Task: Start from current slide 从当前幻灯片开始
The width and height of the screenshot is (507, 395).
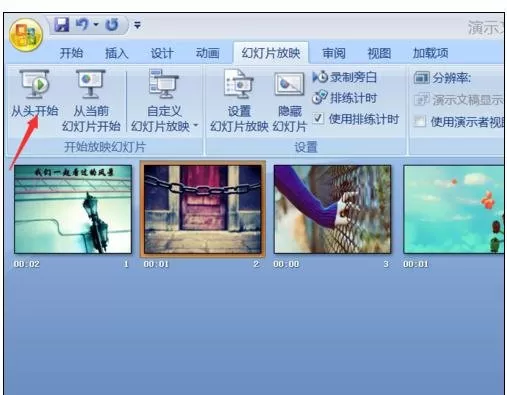Action: point(91,101)
